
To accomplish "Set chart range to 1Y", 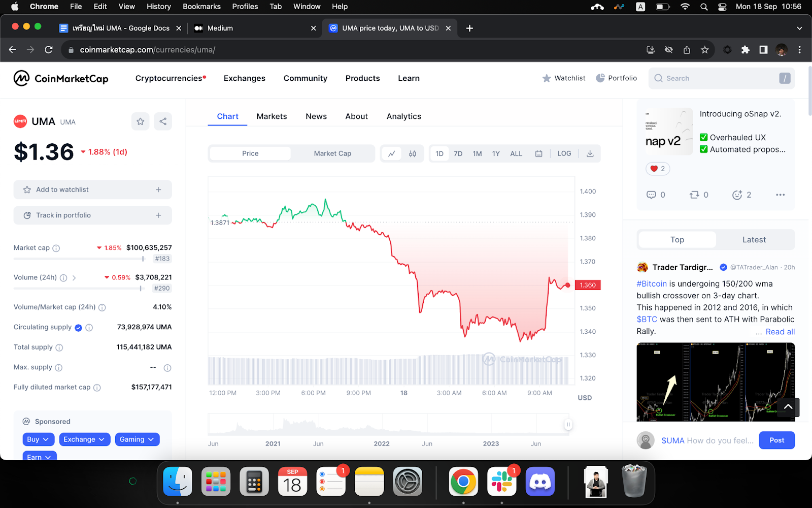I will pyautogui.click(x=496, y=153).
